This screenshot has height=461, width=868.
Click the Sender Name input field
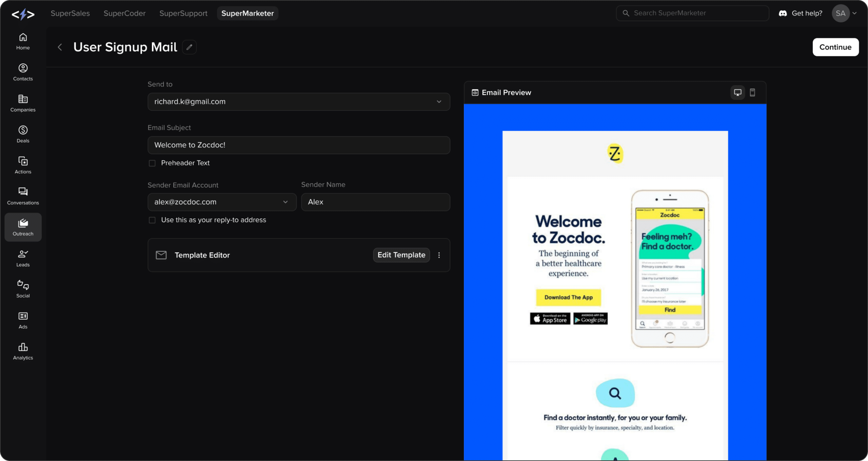tap(376, 202)
